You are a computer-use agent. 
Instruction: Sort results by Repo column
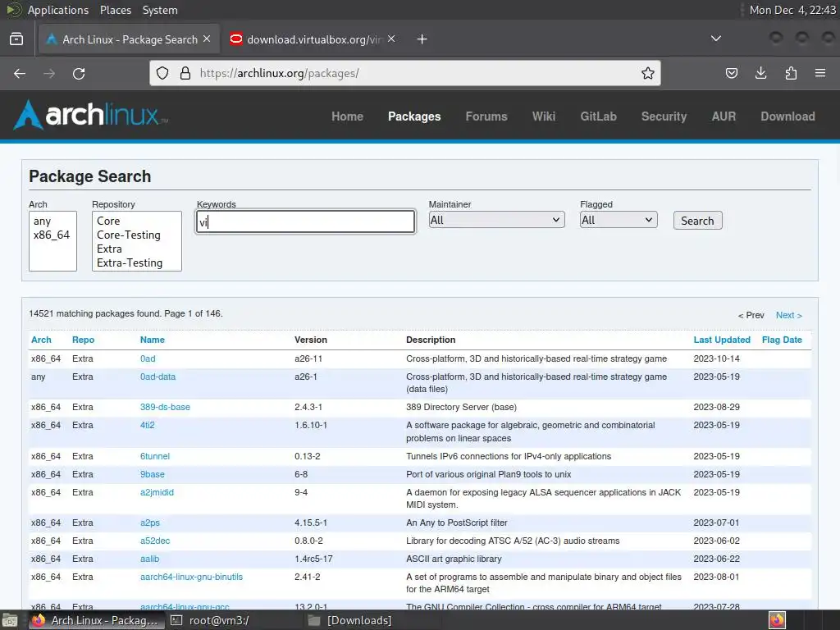click(x=83, y=340)
